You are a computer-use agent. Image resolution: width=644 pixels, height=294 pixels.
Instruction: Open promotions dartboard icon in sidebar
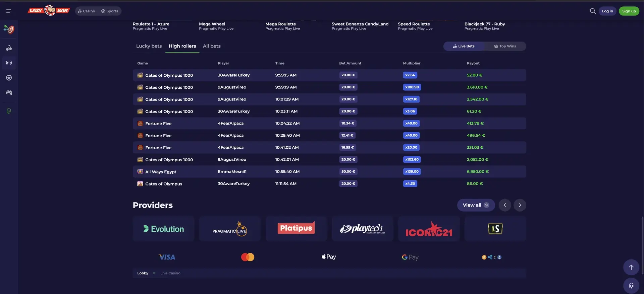pyautogui.click(x=9, y=29)
